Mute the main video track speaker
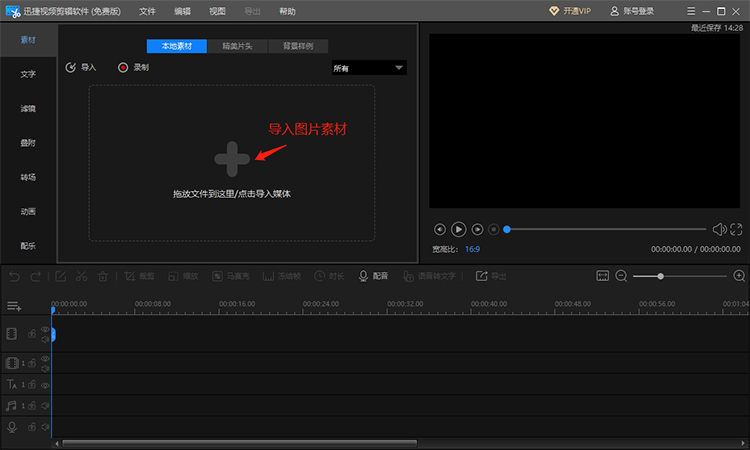 click(45, 339)
